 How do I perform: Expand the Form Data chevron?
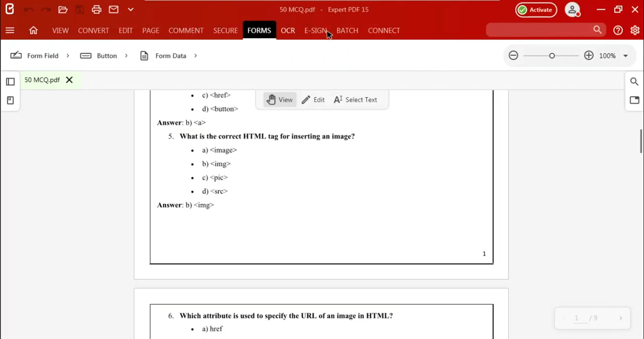coord(195,56)
